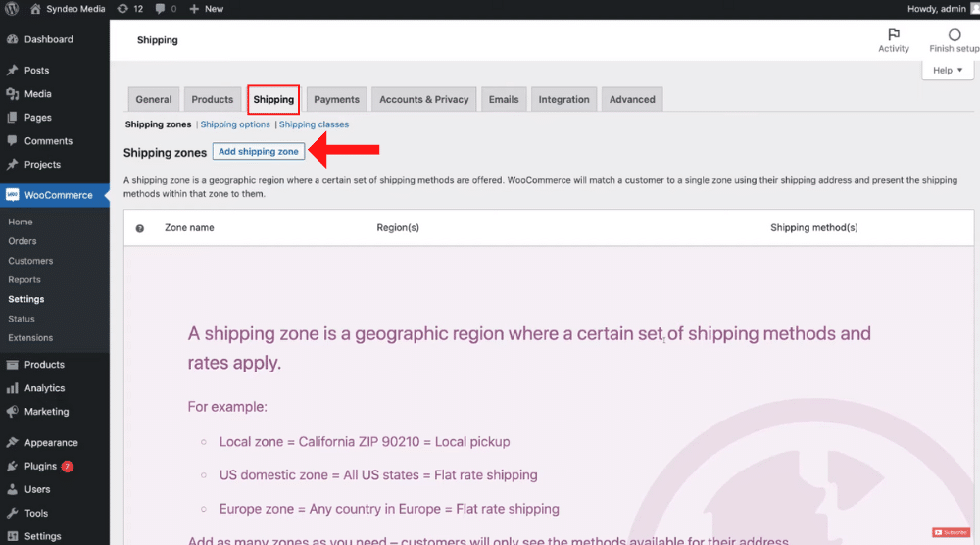The height and width of the screenshot is (545, 980).
Task: Click the Dashboard gauge icon
Action: point(12,39)
